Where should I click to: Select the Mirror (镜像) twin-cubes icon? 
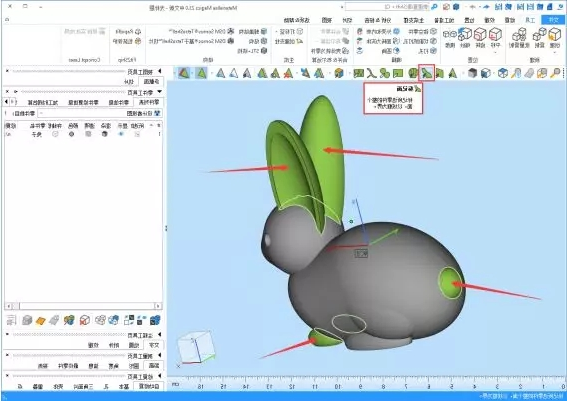[x=450, y=34]
